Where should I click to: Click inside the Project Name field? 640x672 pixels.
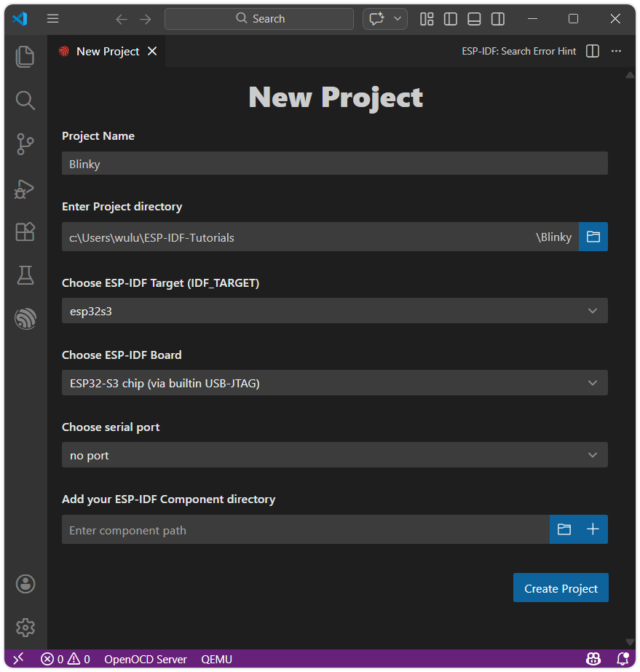pos(334,163)
